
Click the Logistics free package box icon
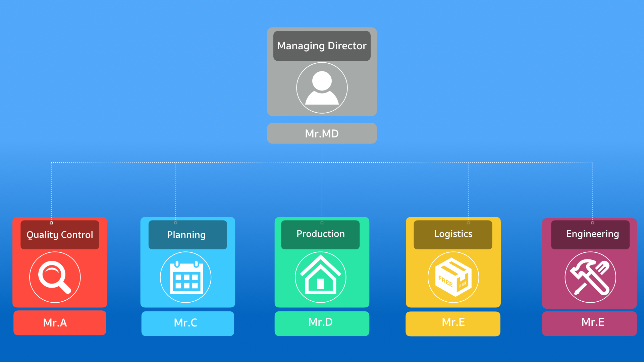[x=453, y=277]
